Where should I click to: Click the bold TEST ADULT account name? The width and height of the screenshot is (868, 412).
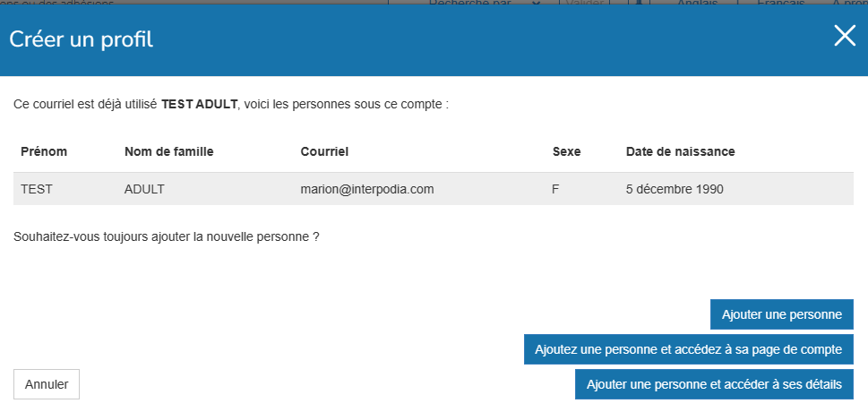199,105
